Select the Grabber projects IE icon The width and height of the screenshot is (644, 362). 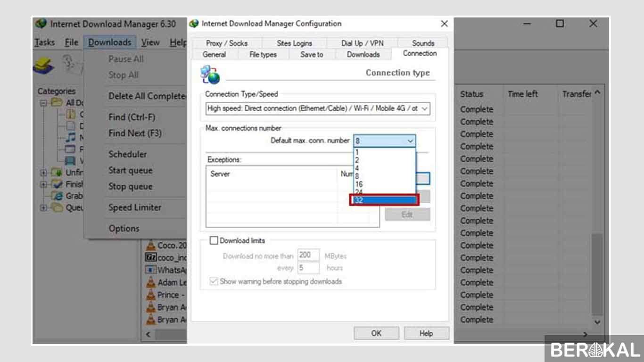coord(58,196)
